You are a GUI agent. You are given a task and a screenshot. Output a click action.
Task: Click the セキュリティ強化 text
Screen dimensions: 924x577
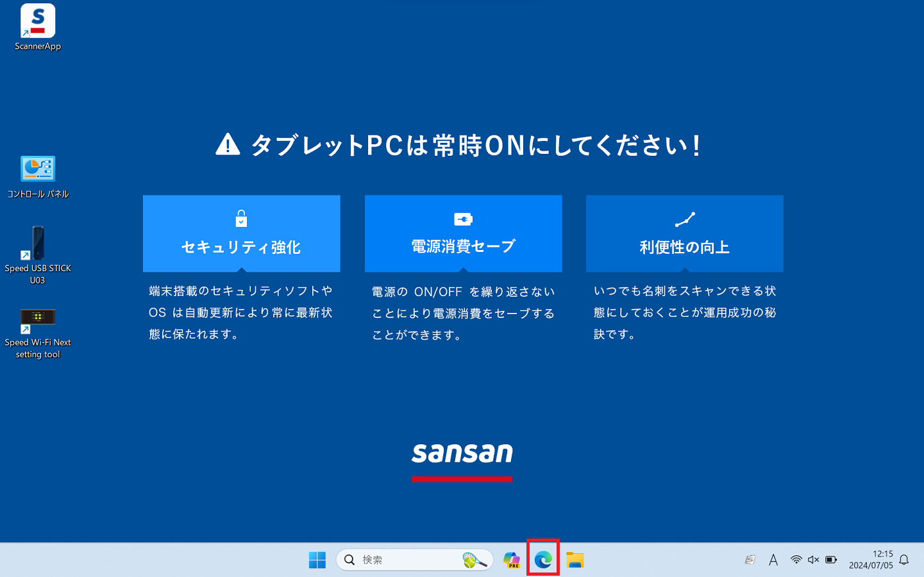tap(241, 247)
